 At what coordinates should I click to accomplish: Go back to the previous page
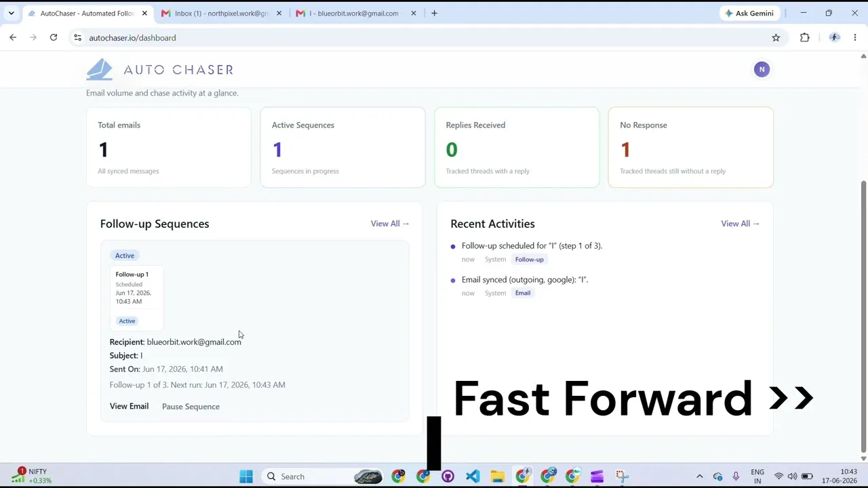(13, 38)
